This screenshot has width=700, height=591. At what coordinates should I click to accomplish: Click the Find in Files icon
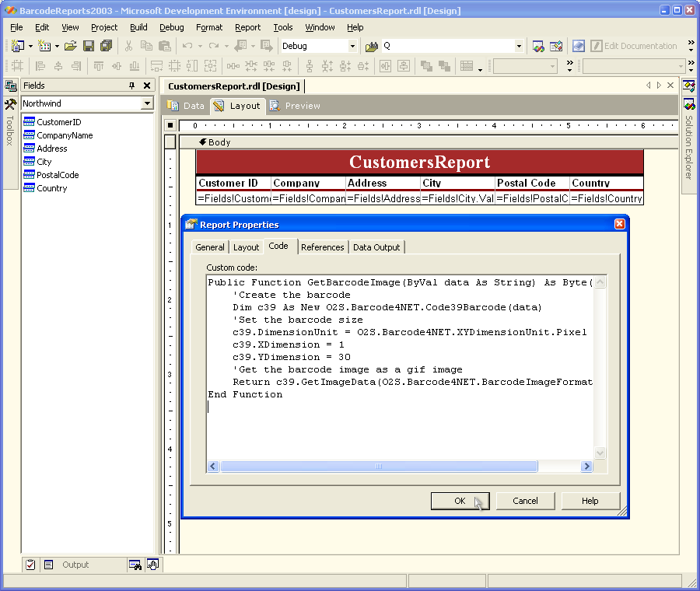coord(372,46)
